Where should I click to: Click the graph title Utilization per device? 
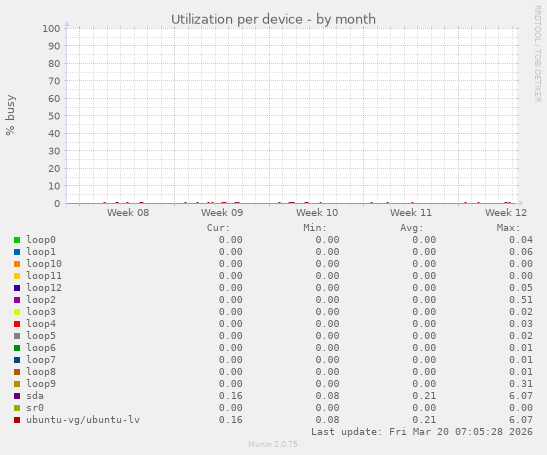point(274,20)
